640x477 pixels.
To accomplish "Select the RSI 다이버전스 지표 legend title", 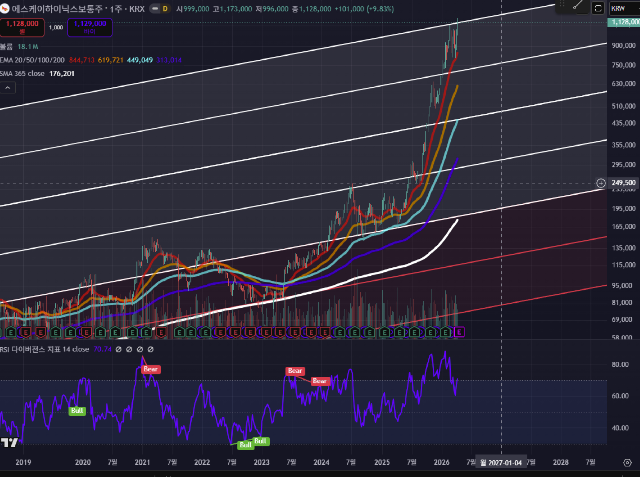I will pos(44,350).
